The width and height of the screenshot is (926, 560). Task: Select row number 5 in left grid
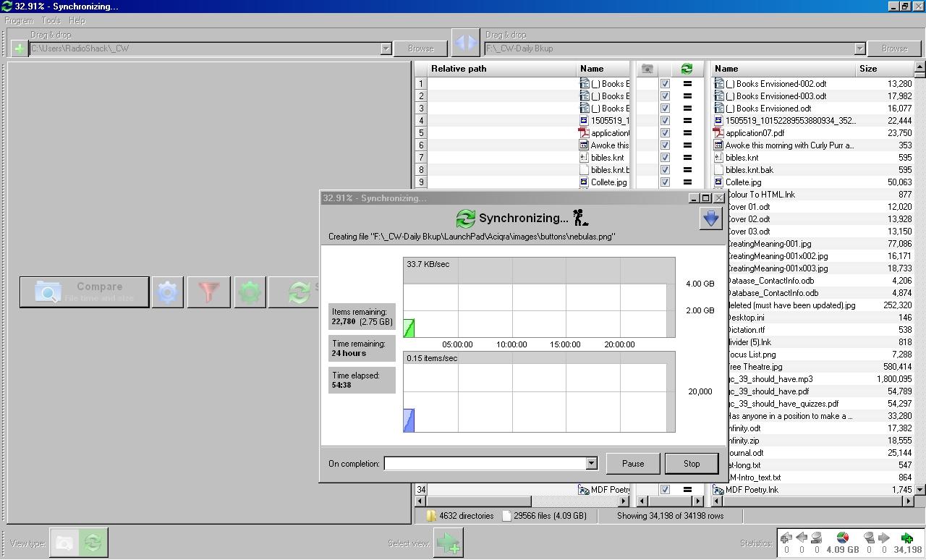click(x=420, y=133)
